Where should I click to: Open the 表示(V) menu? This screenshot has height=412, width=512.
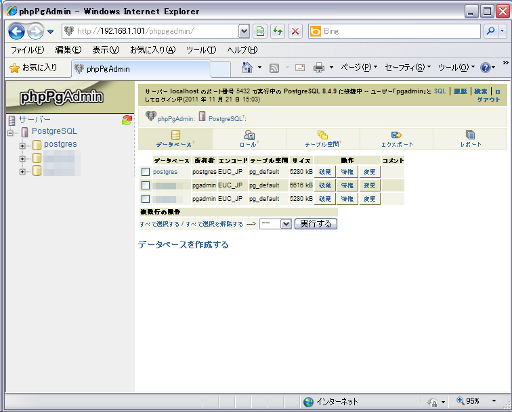tap(106, 50)
